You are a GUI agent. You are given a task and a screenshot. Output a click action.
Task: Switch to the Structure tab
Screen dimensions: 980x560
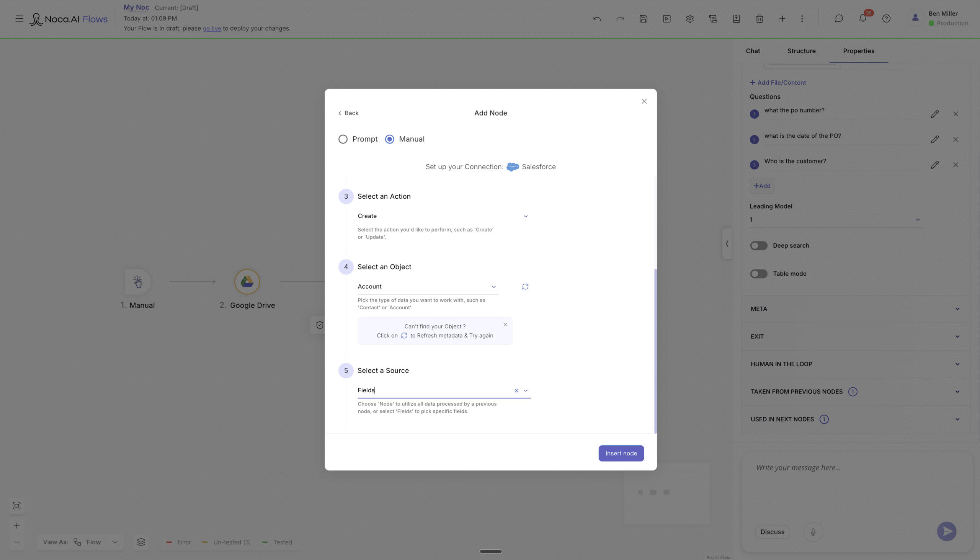click(801, 51)
